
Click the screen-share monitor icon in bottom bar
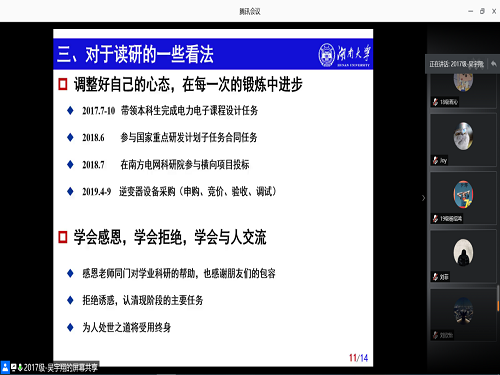(13, 367)
